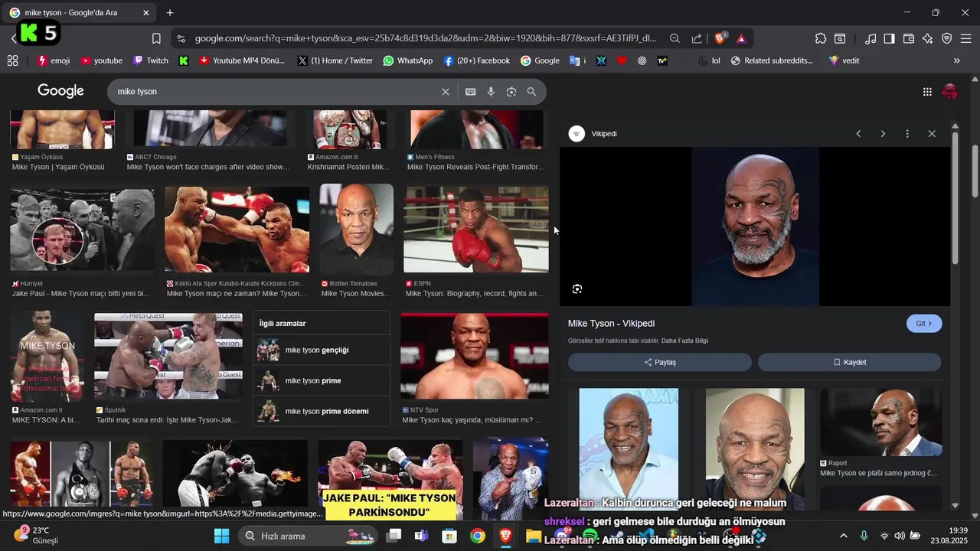
Task: Submit the search with the magnifier icon
Action: [531, 92]
